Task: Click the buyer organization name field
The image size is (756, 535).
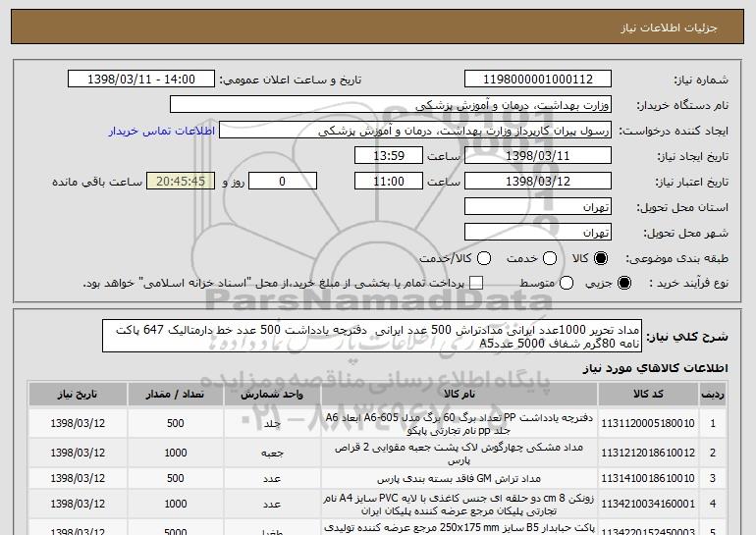Action: coord(391,105)
